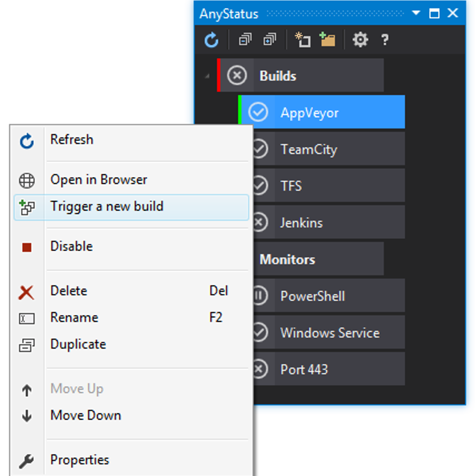Click the status icon next to Windows Service
The width and height of the screenshot is (476, 476).
click(261, 332)
